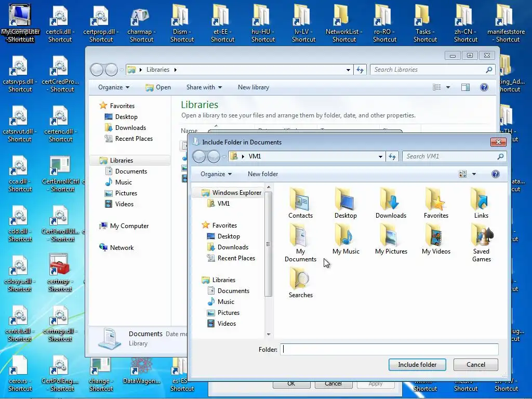Expand VM1 breadcrumb arrow in dialog
This screenshot has height=399, width=532.
pos(243,156)
